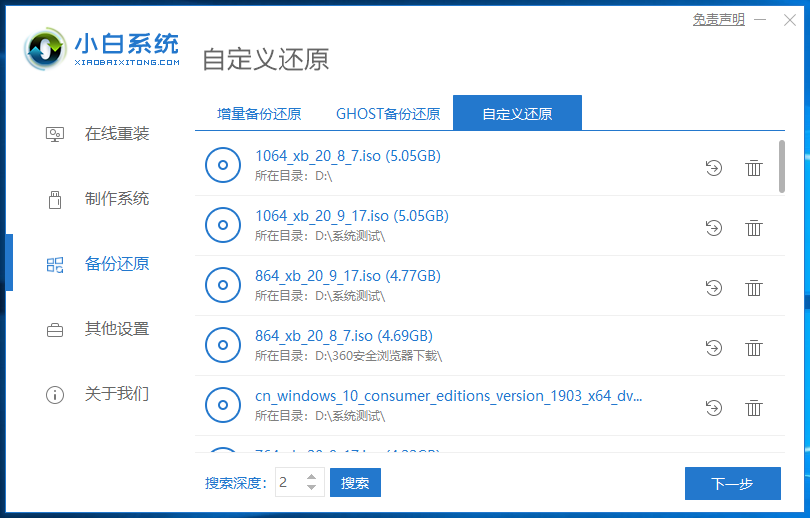Open 其他设置 from the sidebar

(x=117, y=329)
